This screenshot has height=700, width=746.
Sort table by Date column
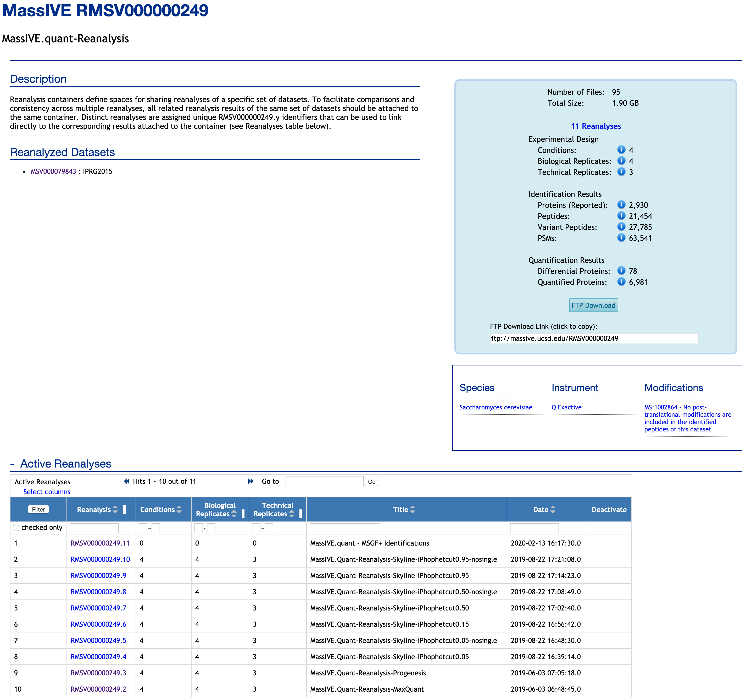coord(552,509)
